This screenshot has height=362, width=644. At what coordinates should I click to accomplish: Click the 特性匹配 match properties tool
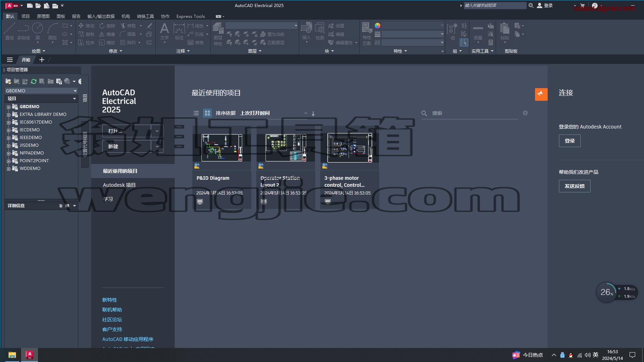click(367, 34)
